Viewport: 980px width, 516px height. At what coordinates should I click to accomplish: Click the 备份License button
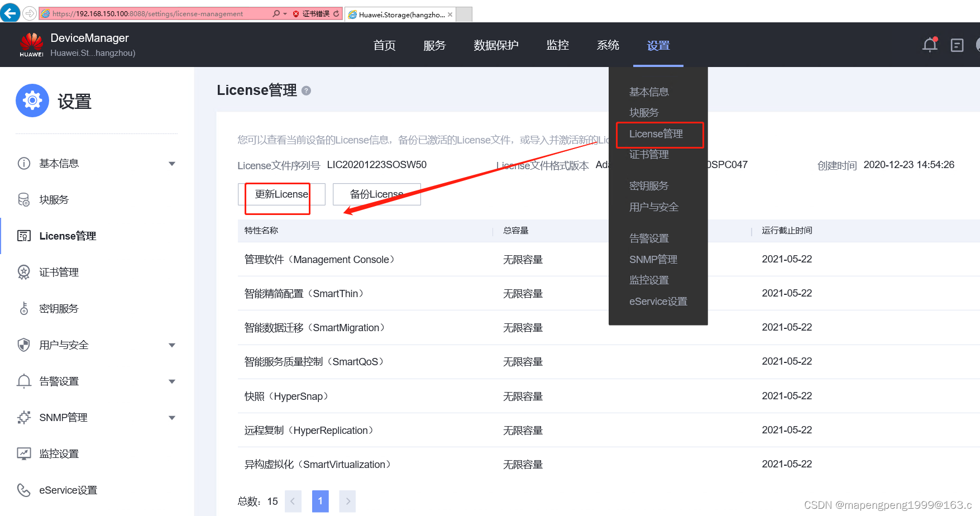376,194
